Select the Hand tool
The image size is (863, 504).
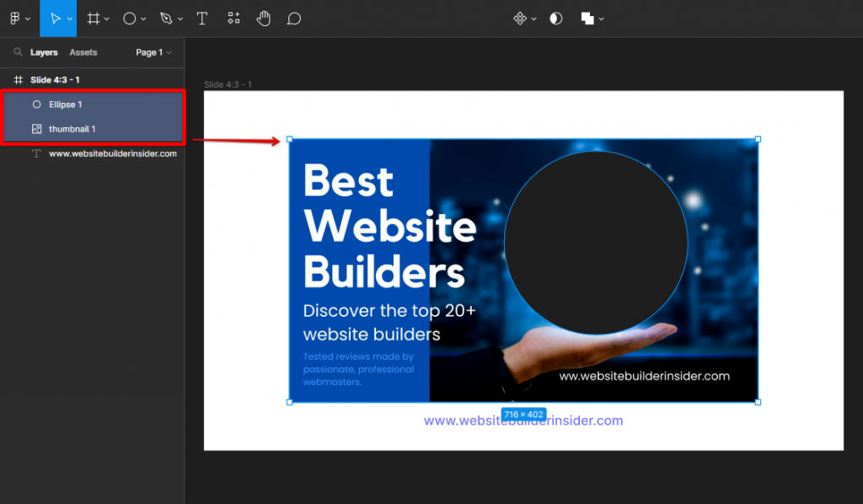(264, 18)
